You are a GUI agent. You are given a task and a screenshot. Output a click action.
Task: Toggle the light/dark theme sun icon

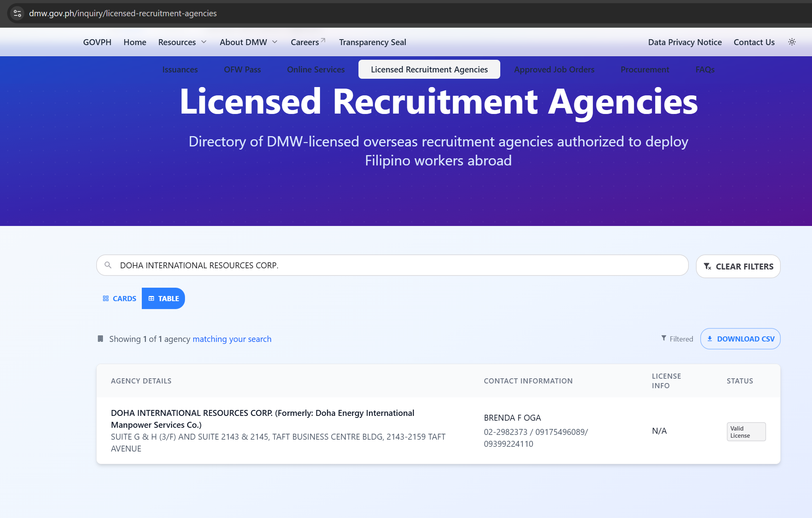coord(792,42)
